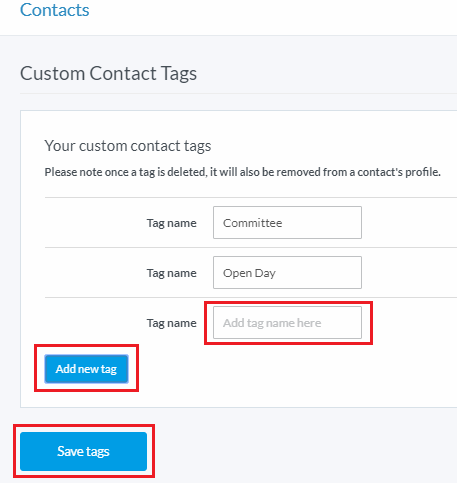457x483 pixels.
Task: Click the Save tags button
Action: pyautogui.click(x=83, y=451)
